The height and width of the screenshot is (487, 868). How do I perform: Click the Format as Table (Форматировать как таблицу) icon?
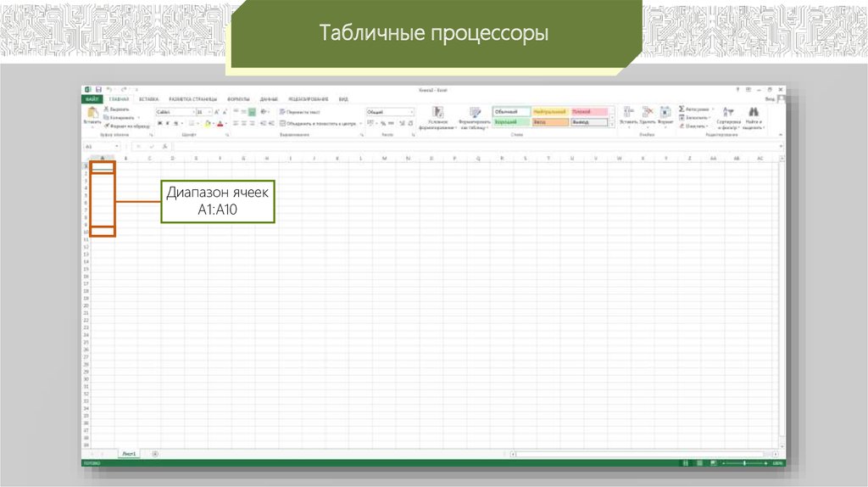tap(475, 113)
